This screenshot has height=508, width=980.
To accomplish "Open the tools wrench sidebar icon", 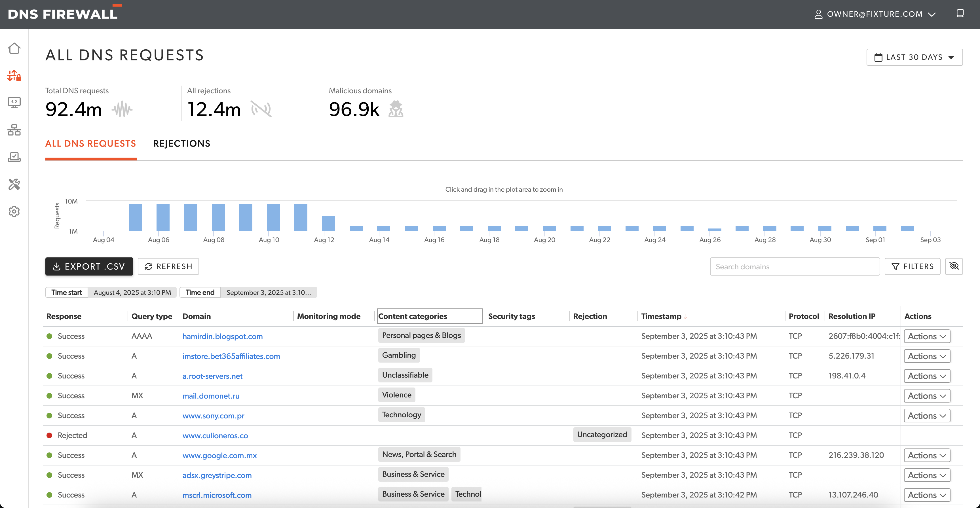I will coord(14,185).
